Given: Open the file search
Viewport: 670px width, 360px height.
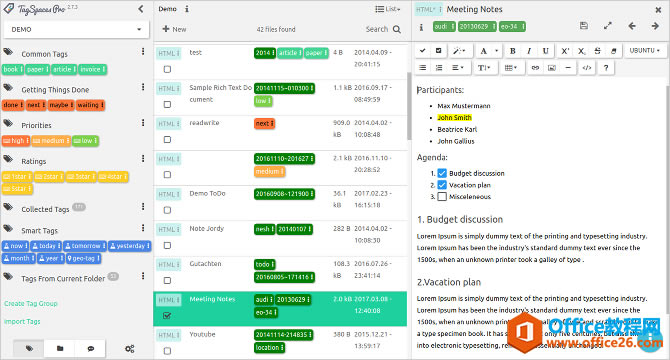Looking at the screenshot, I should point(383,29).
